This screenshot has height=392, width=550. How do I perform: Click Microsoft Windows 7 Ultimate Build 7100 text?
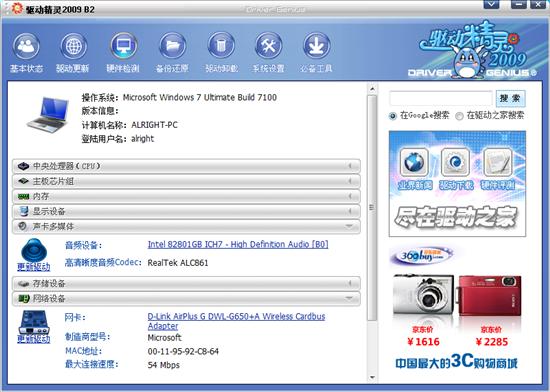coord(200,97)
